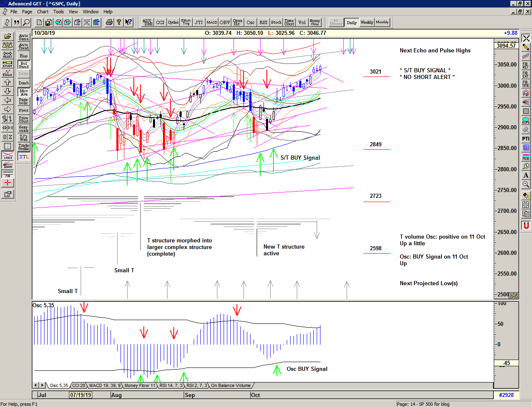Click the Weekly timeframe button
The height and width of the screenshot is (407, 532).
coord(367,22)
